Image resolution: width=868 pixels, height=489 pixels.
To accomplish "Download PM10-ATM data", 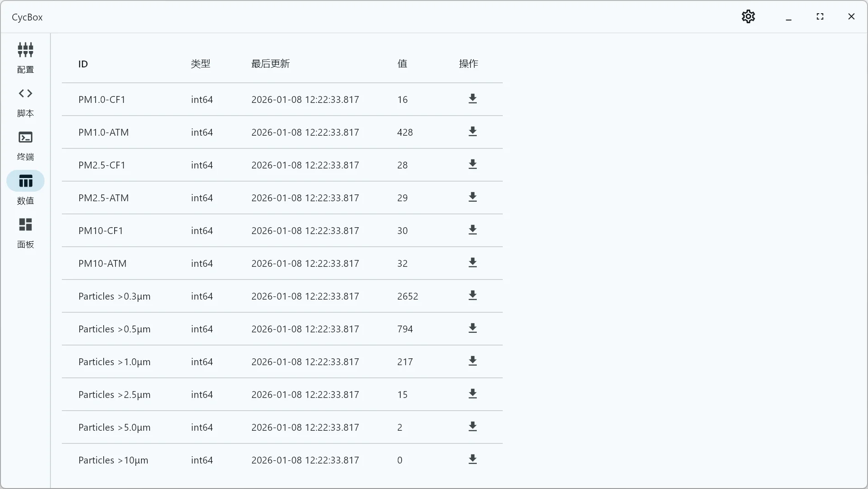I will pyautogui.click(x=473, y=263).
